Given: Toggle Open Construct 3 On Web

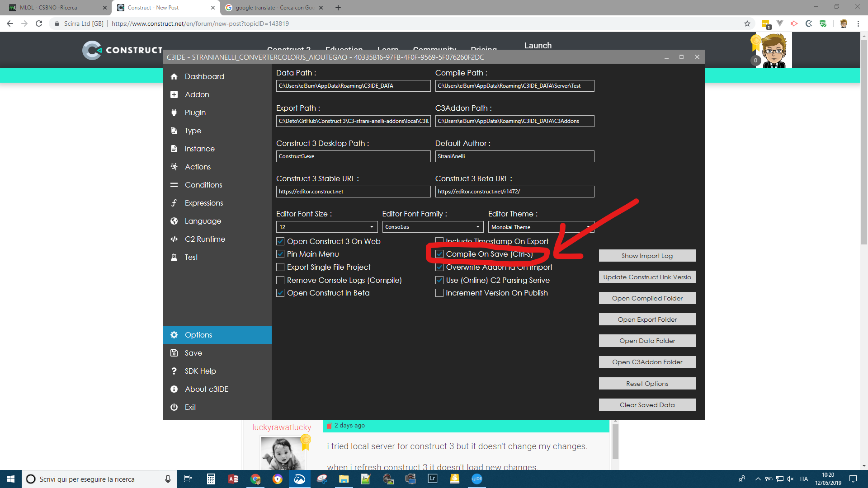Looking at the screenshot, I should tap(280, 241).
